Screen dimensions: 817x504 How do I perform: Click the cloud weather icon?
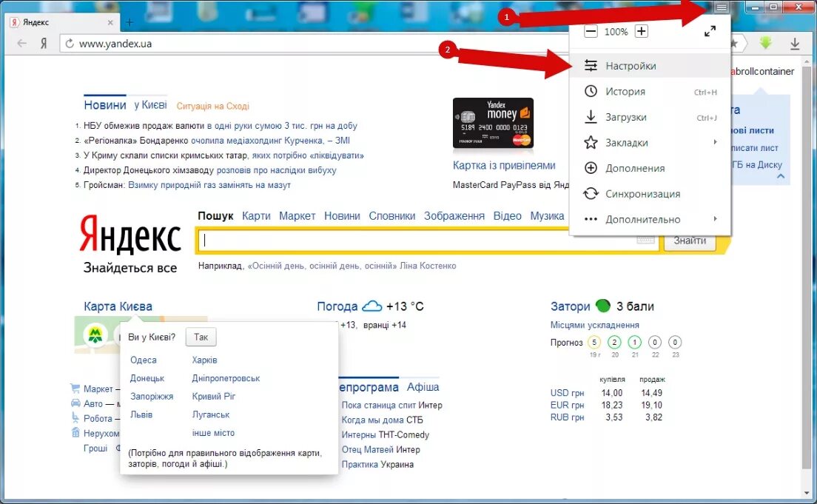(372, 306)
